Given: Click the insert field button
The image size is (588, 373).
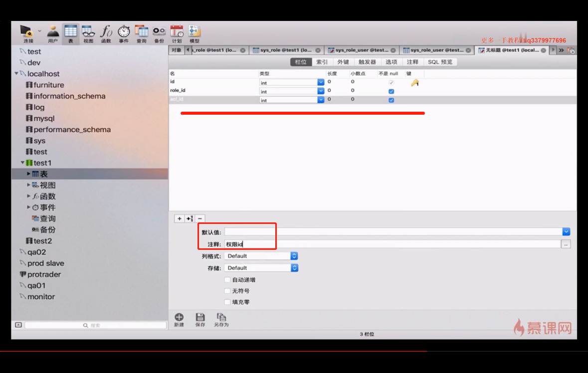Looking at the screenshot, I should tap(190, 218).
